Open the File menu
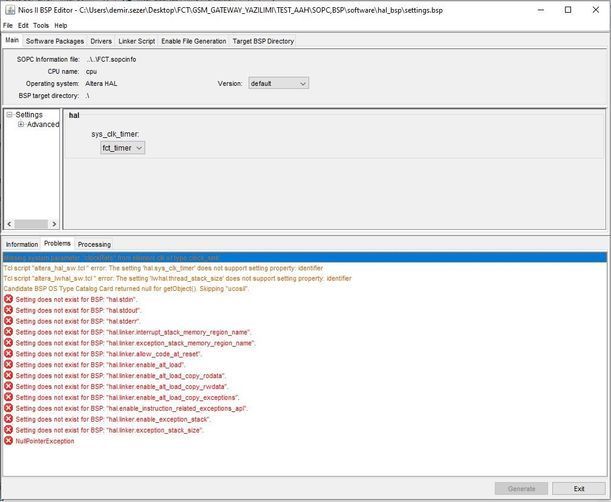The width and height of the screenshot is (611, 502). point(8,25)
